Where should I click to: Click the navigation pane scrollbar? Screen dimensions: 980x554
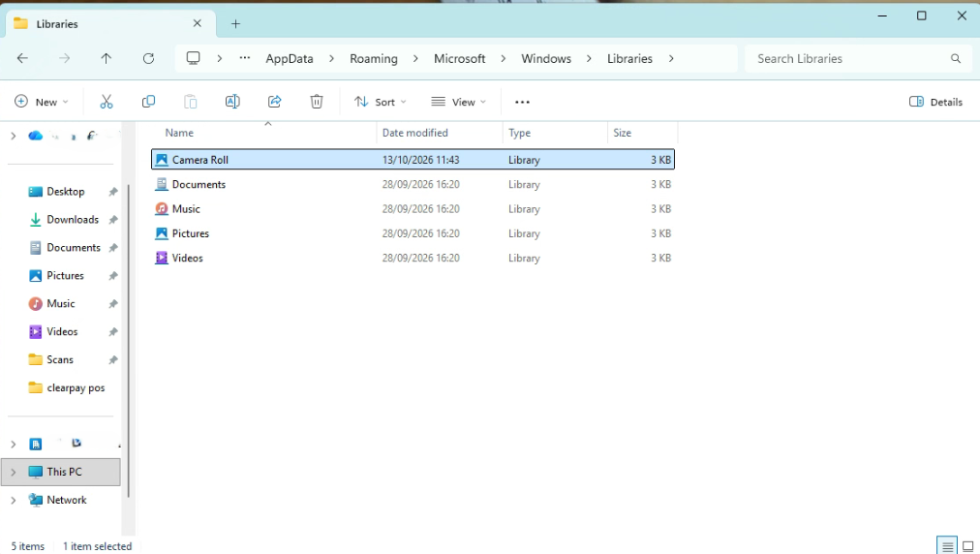[128, 341]
